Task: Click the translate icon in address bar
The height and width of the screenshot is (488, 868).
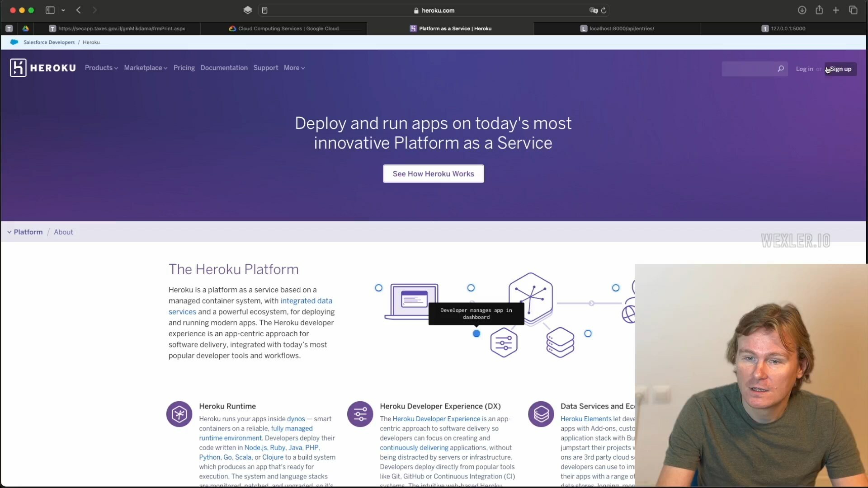Action: tap(594, 10)
